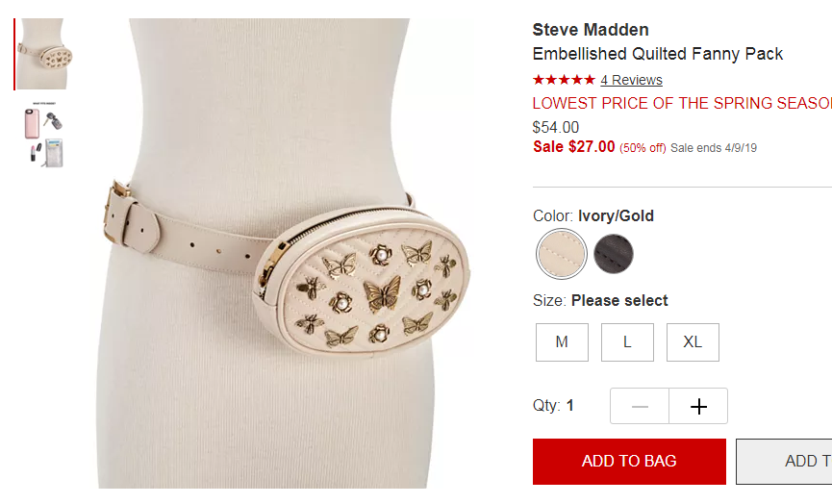The image size is (832, 504).
Task: Choose size XL
Action: point(693,342)
